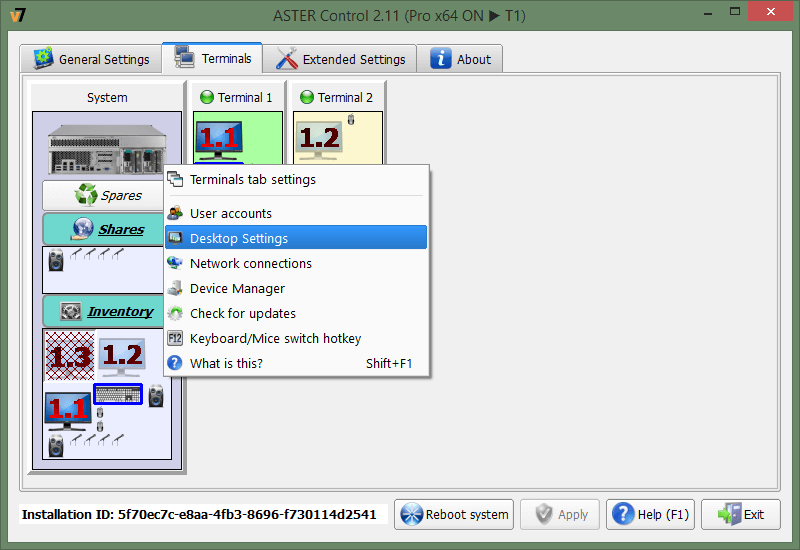The width and height of the screenshot is (800, 550).
Task: Open the Spares section button
Action: tap(104, 195)
